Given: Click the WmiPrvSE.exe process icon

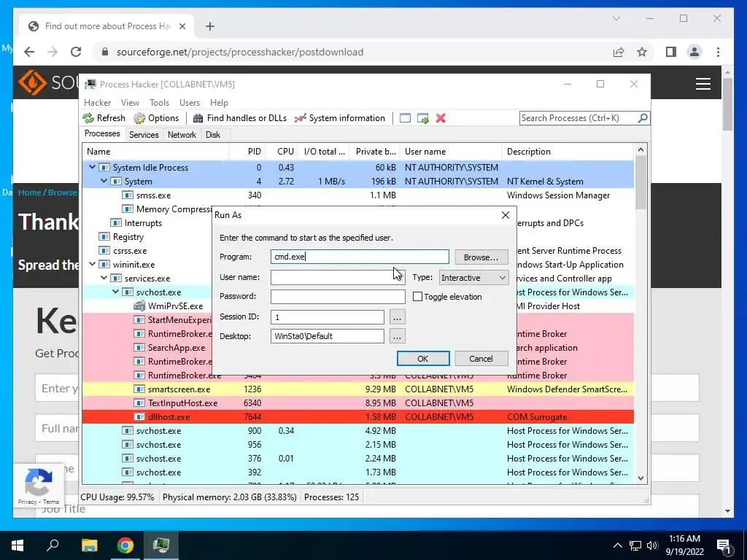Looking at the screenshot, I should 139,306.
